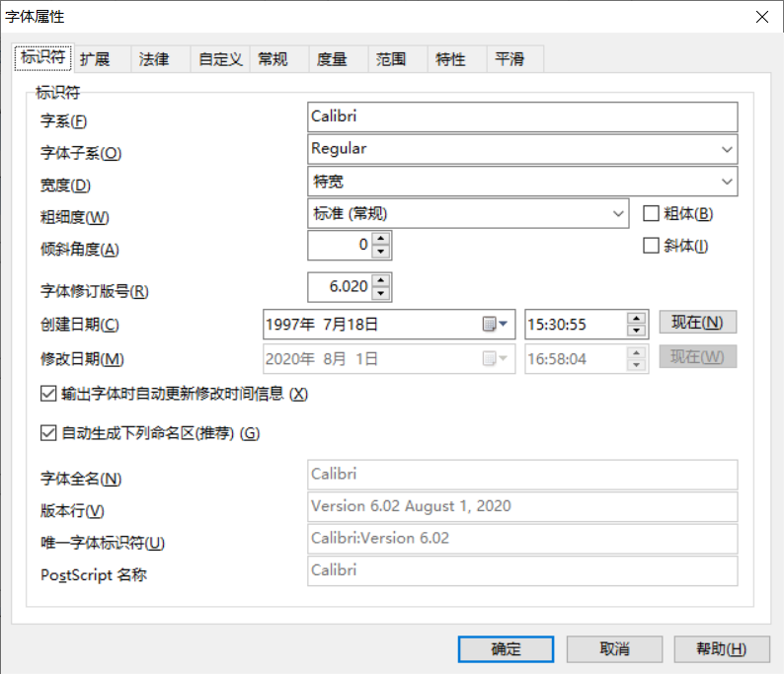Increase creation time 15:30:55 with up arrow
784x674 pixels.
(x=636, y=319)
